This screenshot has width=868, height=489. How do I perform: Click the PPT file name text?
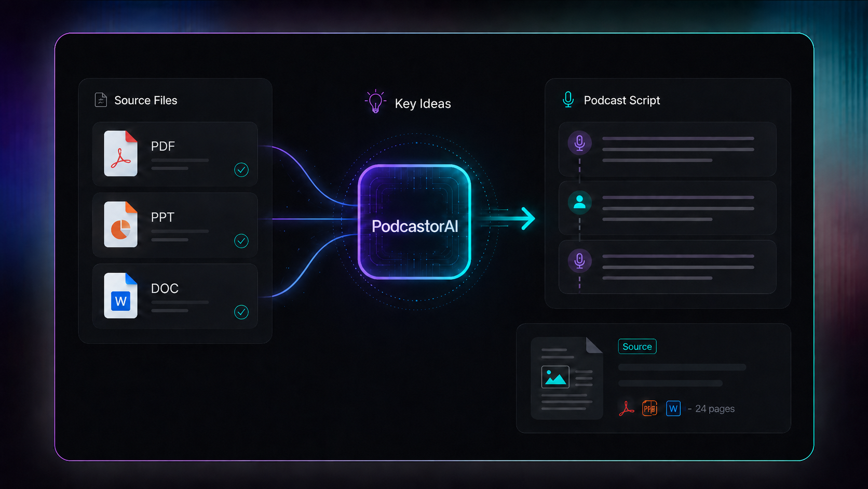tap(162, 217)
